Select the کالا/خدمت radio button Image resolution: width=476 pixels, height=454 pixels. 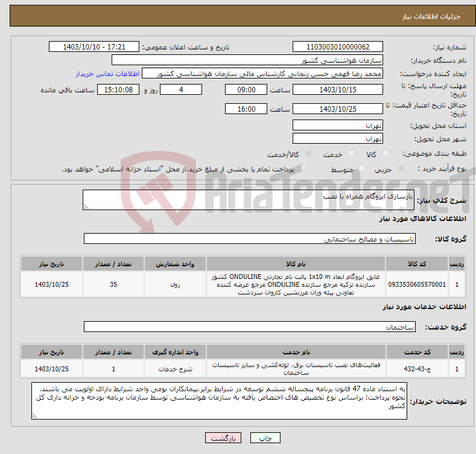click(308, 153)
